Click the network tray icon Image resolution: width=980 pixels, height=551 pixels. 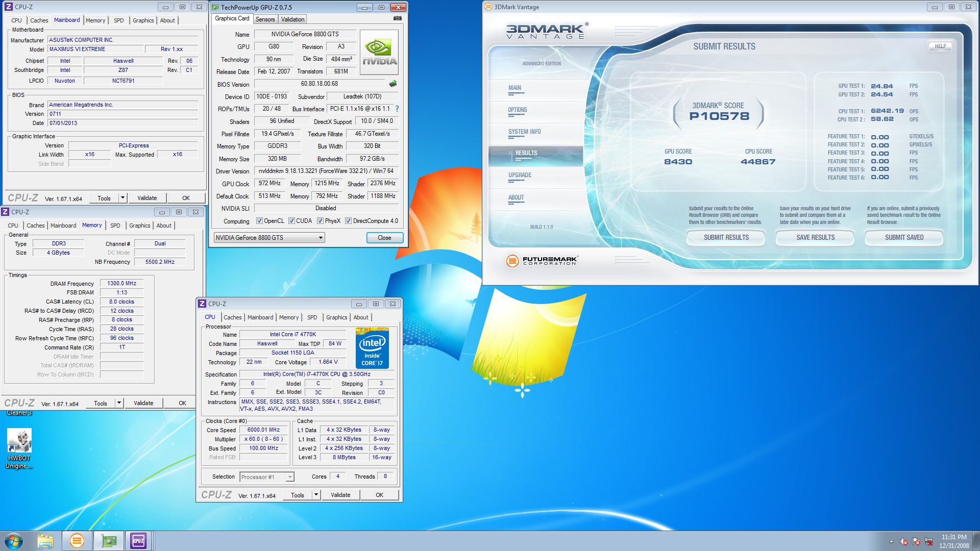(928, 541)
